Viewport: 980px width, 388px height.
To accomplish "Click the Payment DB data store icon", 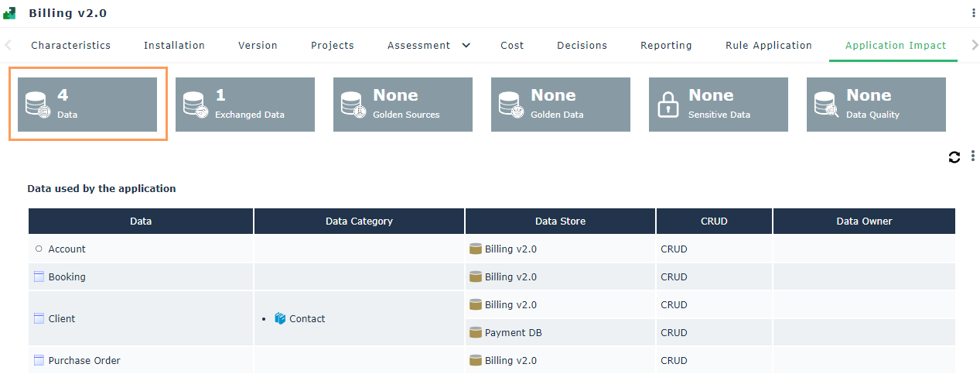I will [476, 332].
